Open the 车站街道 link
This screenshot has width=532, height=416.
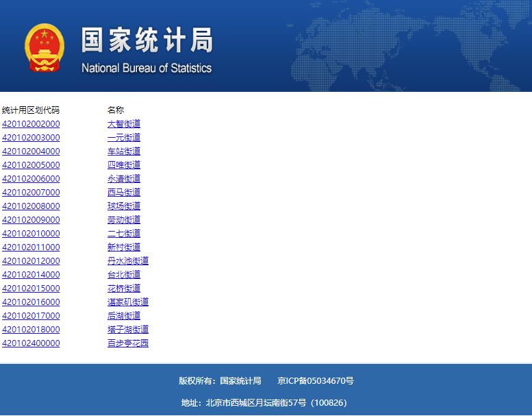(x=124, y=151)
